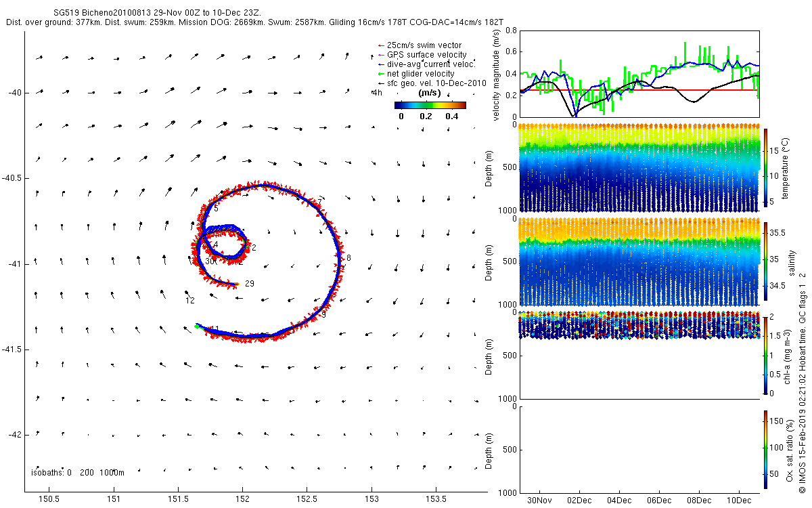Click the "4h" label beside the legend
Viewport: 812px width, 508px height.
(x=378, y=92)
